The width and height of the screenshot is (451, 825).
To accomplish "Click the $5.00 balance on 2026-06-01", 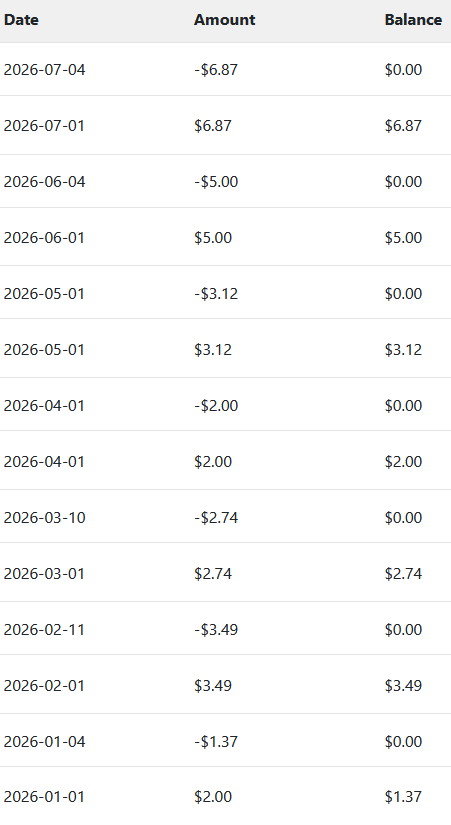I will (403, 237).
